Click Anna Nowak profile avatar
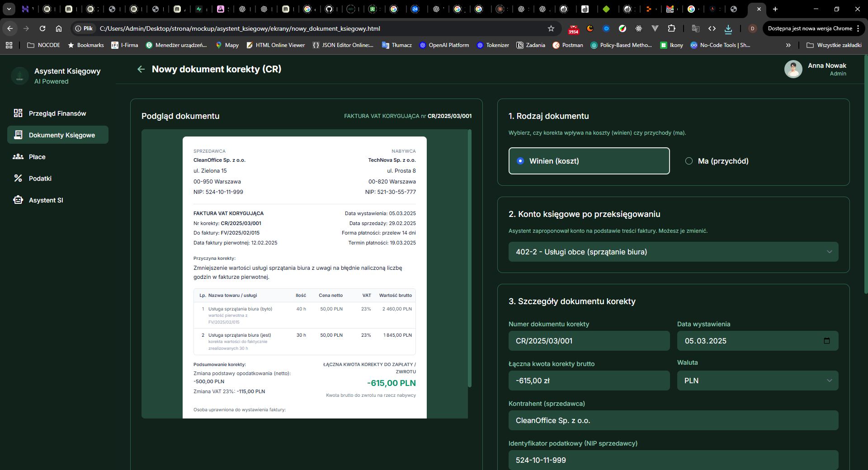Screen dimensions: 868x470 click(793, 69)
